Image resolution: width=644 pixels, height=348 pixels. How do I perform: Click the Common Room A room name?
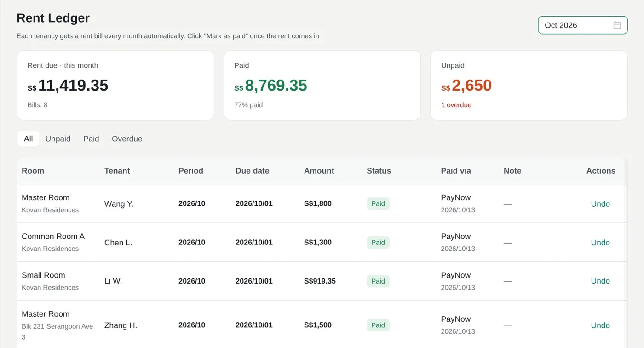53,237
